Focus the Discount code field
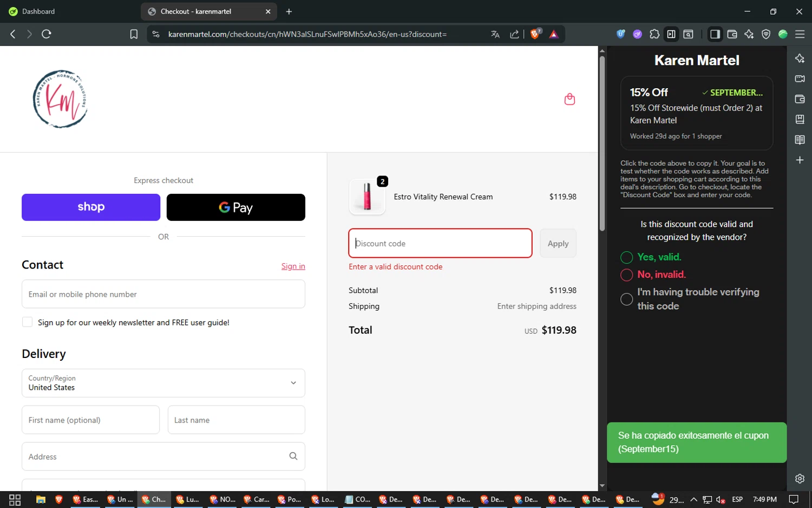 tap(440, 243)
